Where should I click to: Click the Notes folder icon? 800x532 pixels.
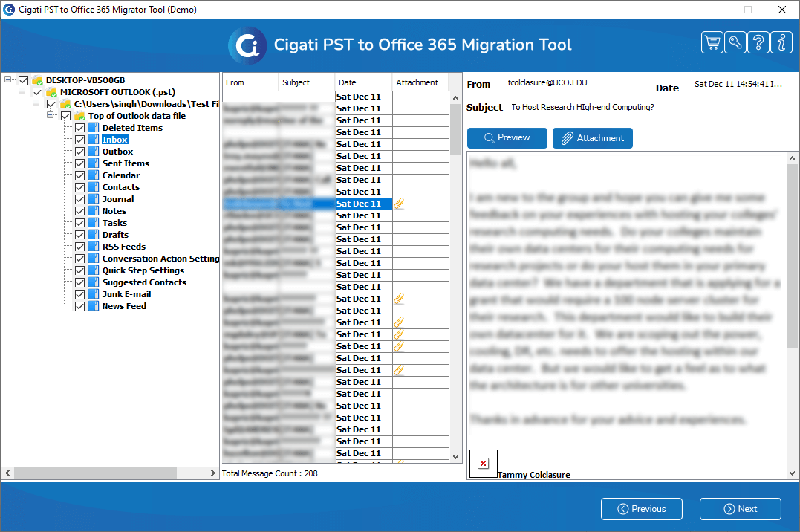(94, 211)
